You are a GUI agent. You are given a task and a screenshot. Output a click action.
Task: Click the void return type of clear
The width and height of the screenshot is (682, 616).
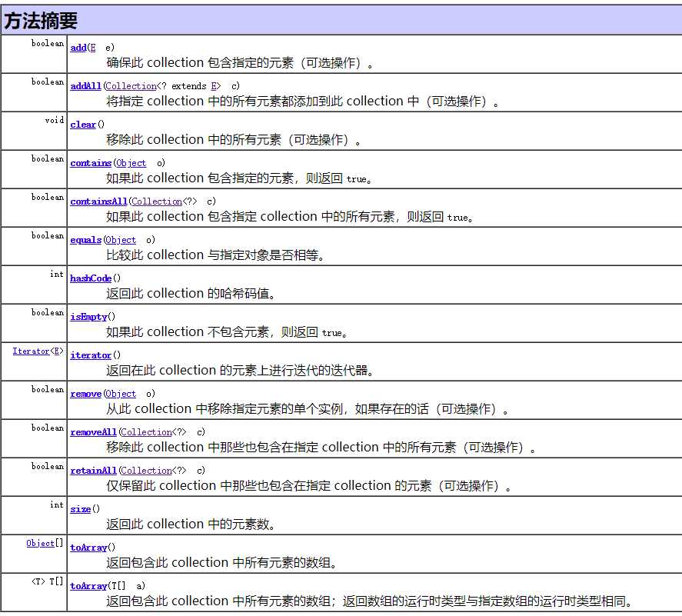(x=55, y=121)
